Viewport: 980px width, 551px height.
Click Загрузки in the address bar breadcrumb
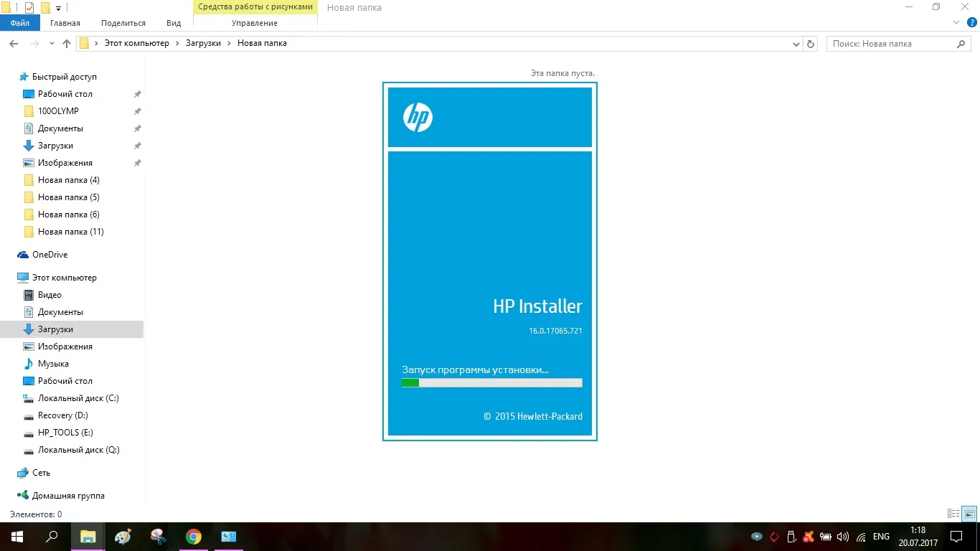click(x=203, y=44)
